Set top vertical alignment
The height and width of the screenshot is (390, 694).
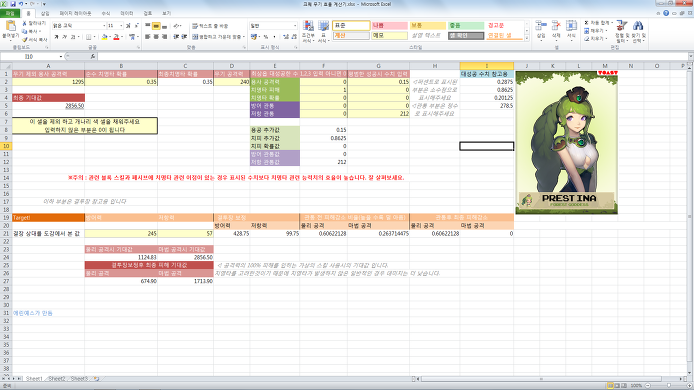147,26
